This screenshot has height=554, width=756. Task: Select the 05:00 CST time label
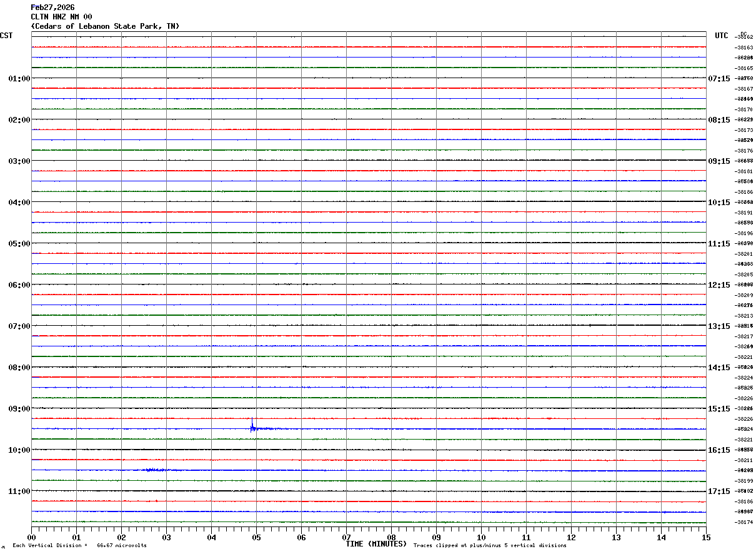pos(19,244)
